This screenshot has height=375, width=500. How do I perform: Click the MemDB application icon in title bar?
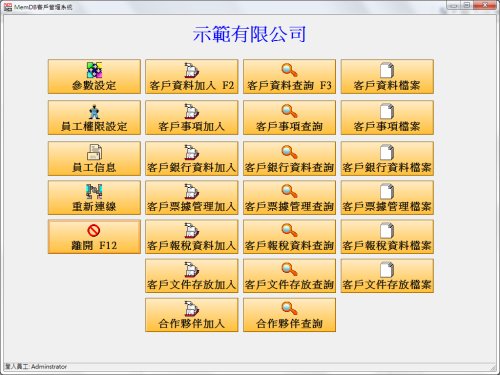pyautogui.click(x=8, y=7)
